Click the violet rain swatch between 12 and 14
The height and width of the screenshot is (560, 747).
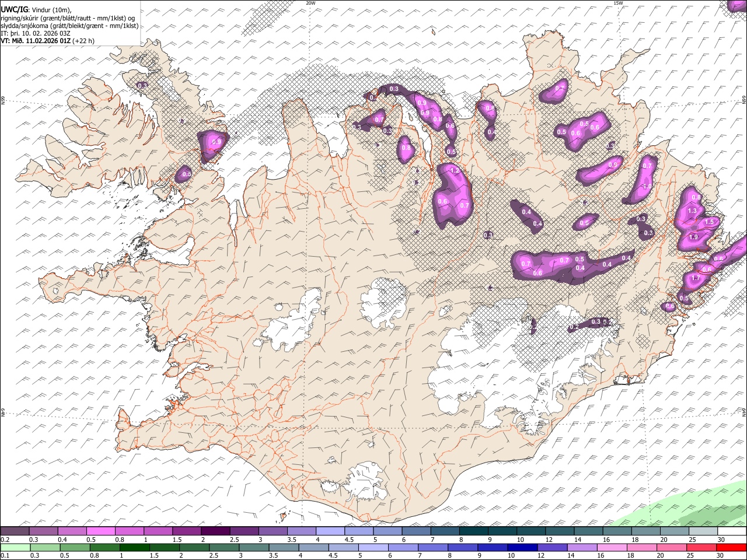[x=551, y=547]
